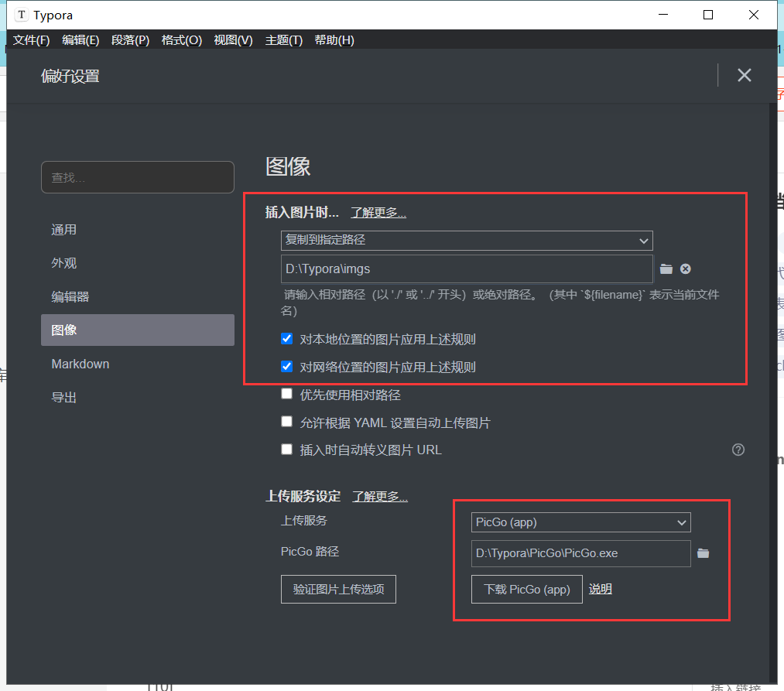The width and height of the screenshot is (784, 691).
Task: Switch to the 外观 settings section
Action: pyautogui.click(x=64, y=262)
